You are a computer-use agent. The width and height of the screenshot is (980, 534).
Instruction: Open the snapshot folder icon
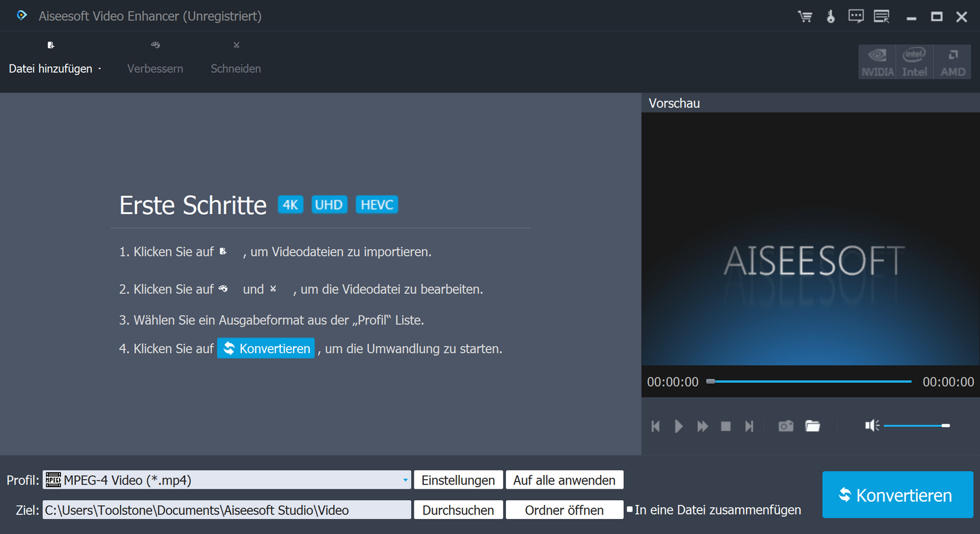[812, 426]
